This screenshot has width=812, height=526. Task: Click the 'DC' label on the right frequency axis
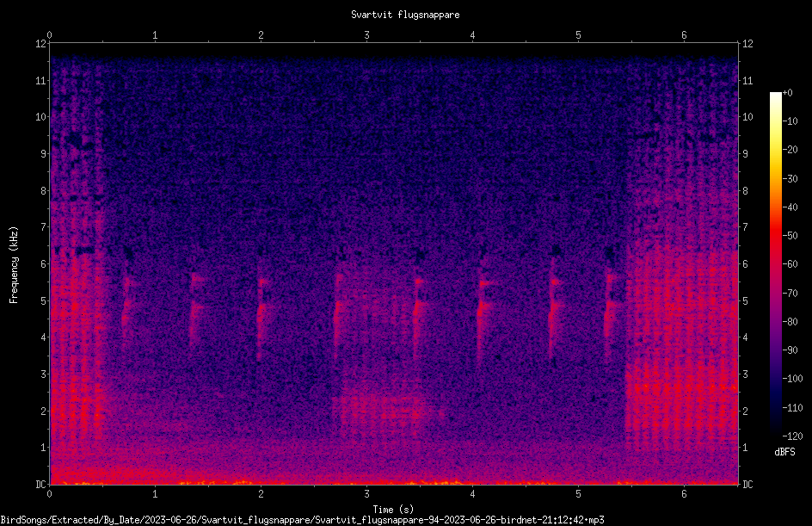click(747, 485)
